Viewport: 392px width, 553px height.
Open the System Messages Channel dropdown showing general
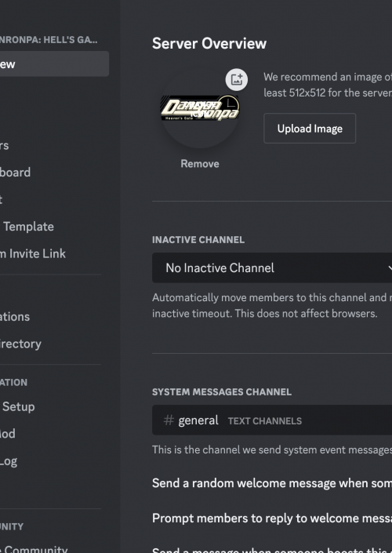(272, 420)
